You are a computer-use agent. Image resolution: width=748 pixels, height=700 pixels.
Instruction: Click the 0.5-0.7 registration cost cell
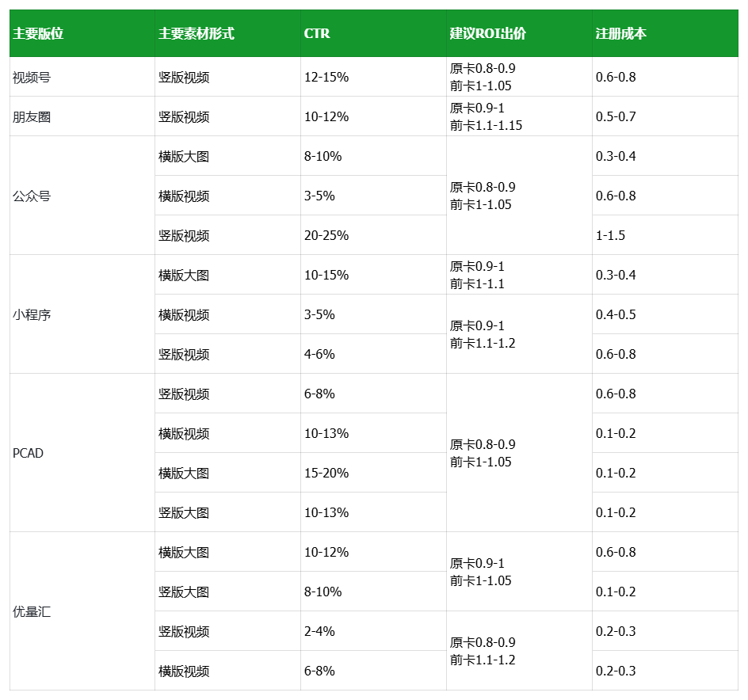point(665,116)
